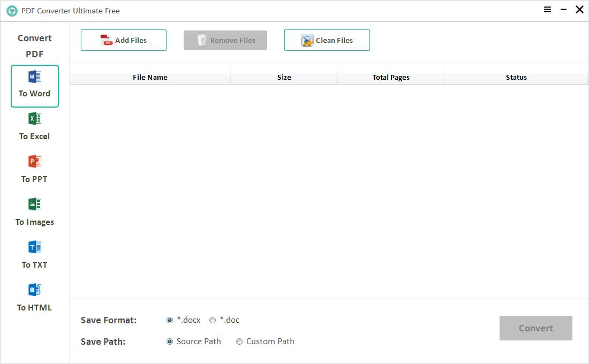
Task: Select the To TXT conversion mode
Action: coord(34,253)
